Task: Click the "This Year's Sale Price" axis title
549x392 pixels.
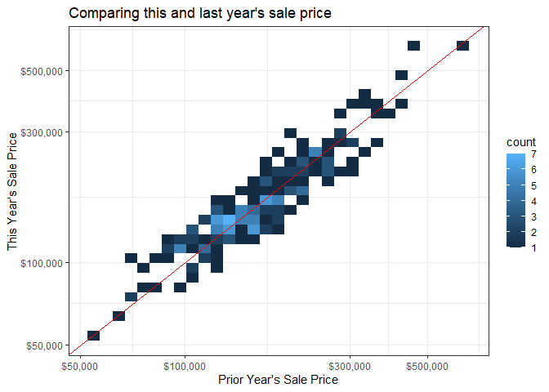Action: click(11, 191)
